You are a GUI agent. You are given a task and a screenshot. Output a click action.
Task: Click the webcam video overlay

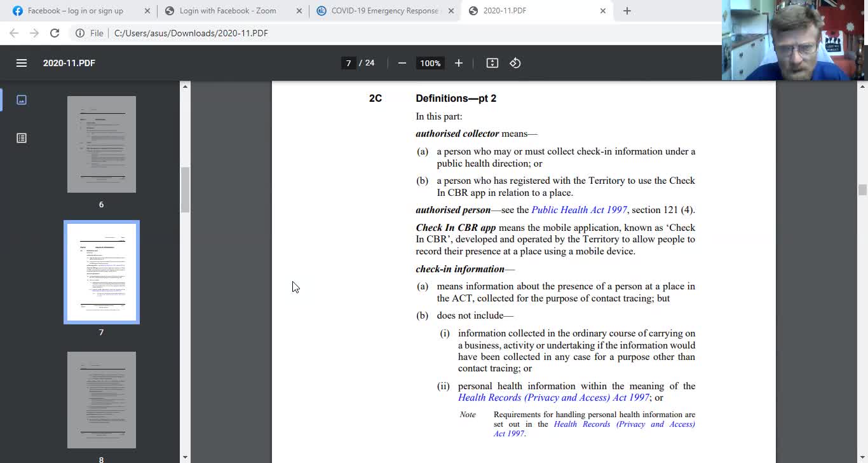pos(794,40)
